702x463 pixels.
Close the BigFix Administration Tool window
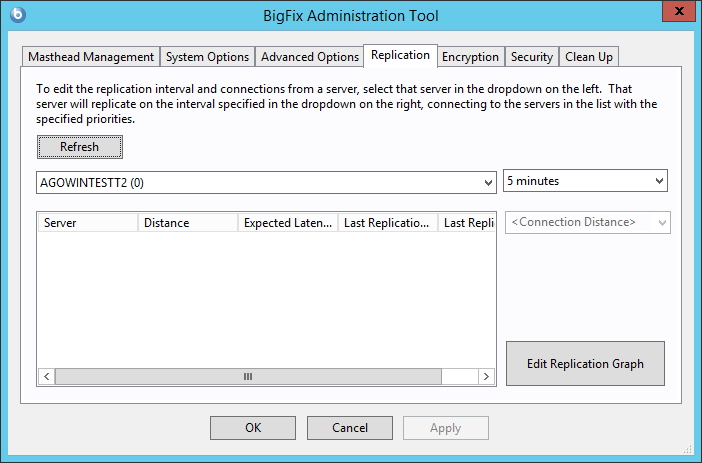(679, 11)
